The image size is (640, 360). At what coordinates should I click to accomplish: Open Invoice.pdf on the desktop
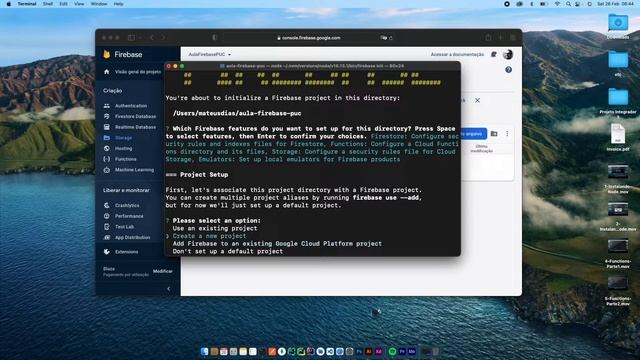pyautogui.click(x=618, y=138)
